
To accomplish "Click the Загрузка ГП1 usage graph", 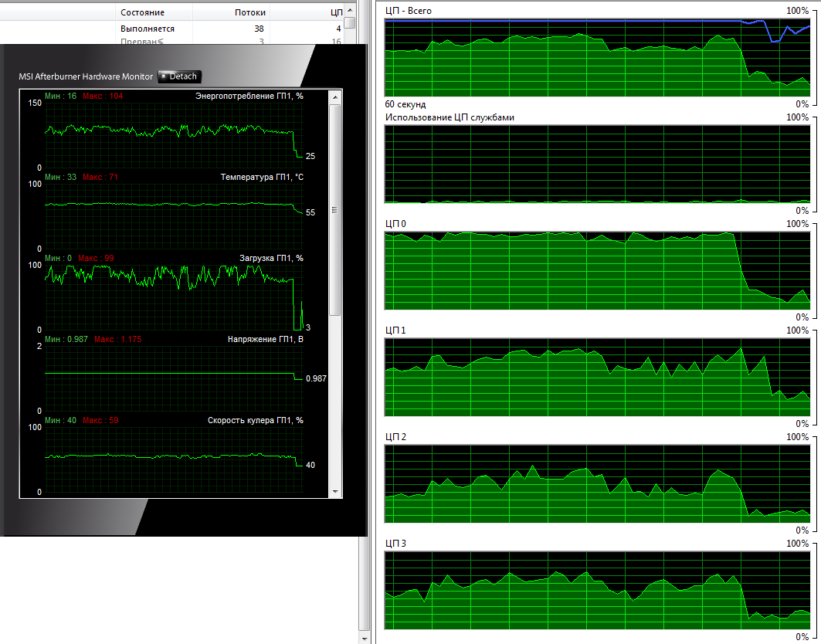I will coord(170,297).
